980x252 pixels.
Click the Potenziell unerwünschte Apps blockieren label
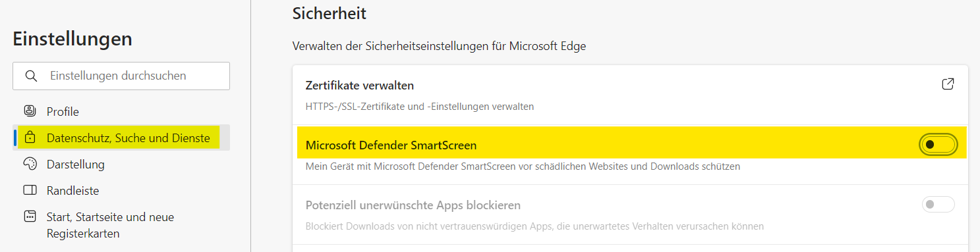point(413,205)
